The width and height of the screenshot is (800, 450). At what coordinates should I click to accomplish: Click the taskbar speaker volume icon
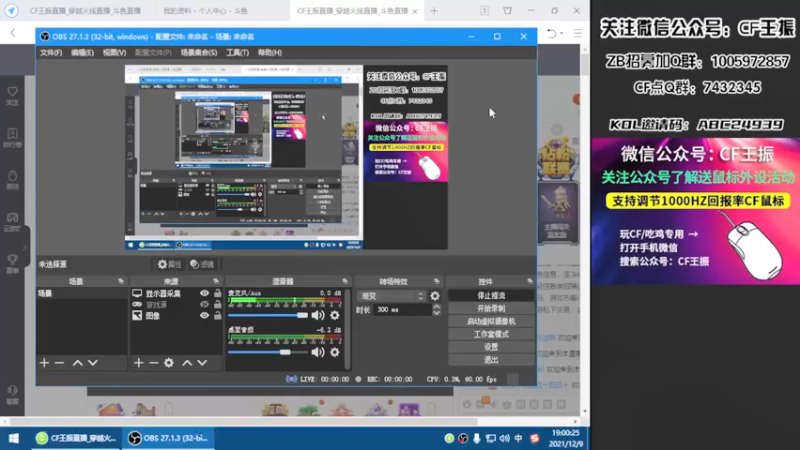pos(505,438)
